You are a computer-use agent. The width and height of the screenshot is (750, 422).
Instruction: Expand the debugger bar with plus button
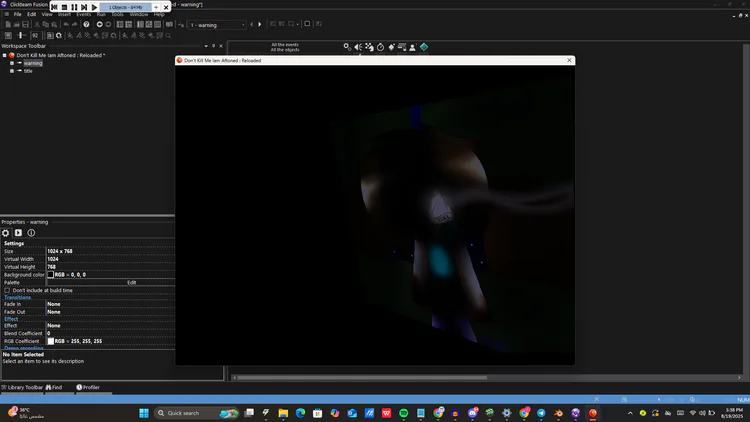156,7
